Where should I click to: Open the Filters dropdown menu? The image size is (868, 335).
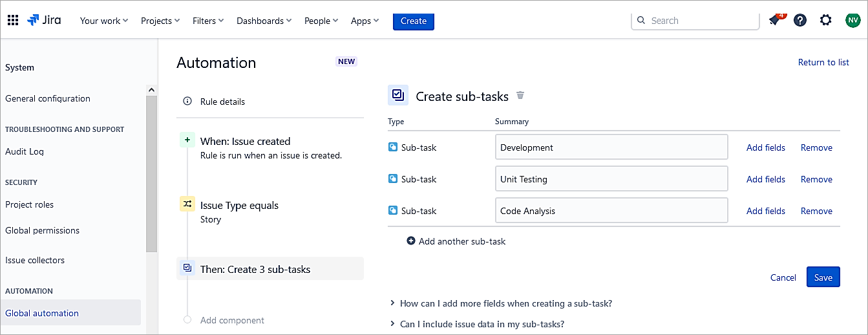click(208, 21)
